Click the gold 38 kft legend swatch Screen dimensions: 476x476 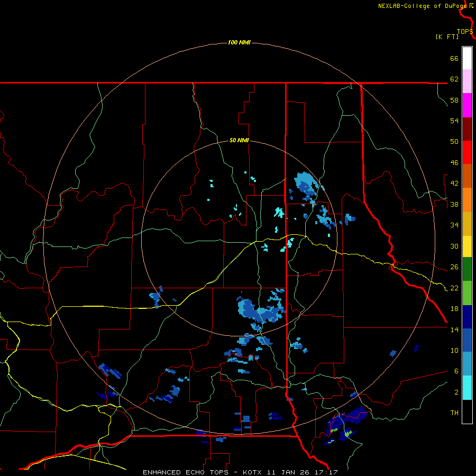click(467, 224)
